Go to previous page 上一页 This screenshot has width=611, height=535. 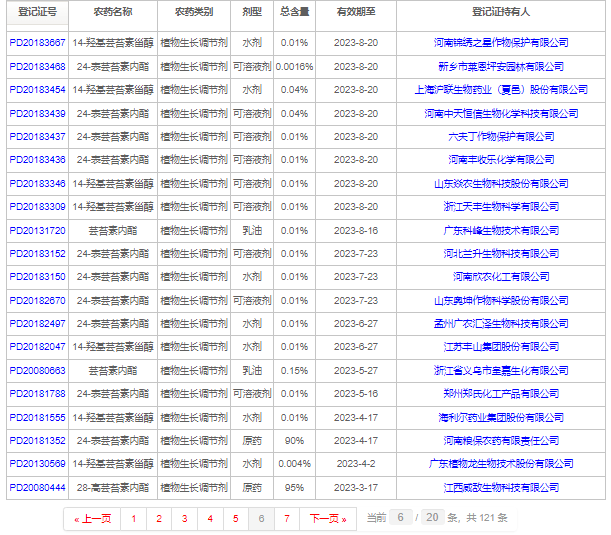92,519
